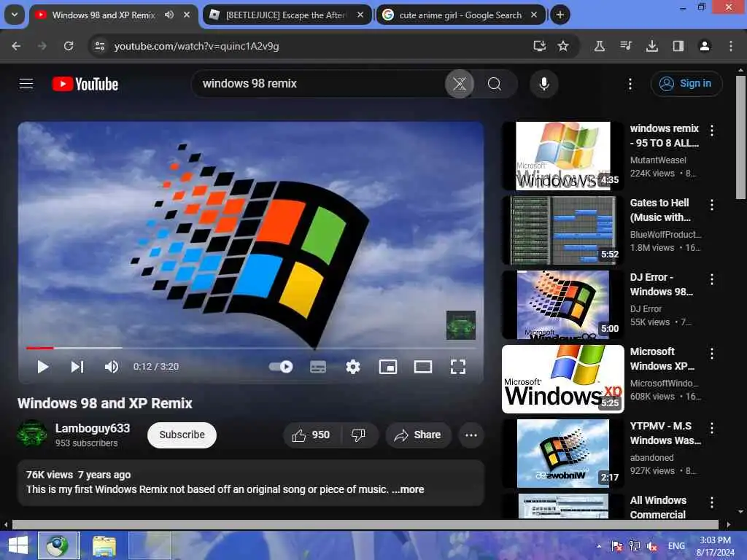Open Chrome Labs flask icon
Image resolution: width=747 pixels, height=560 pixels.
(x=600, y=46)
